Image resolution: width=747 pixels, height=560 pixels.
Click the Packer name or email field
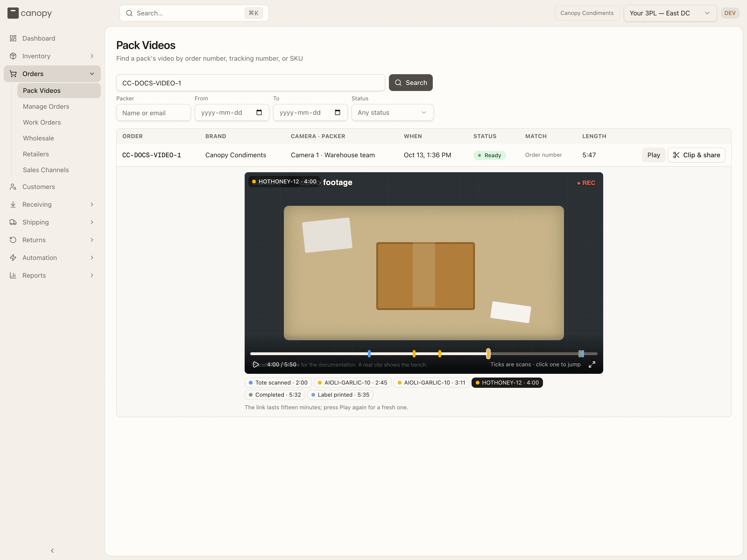[x=154, y=113]
